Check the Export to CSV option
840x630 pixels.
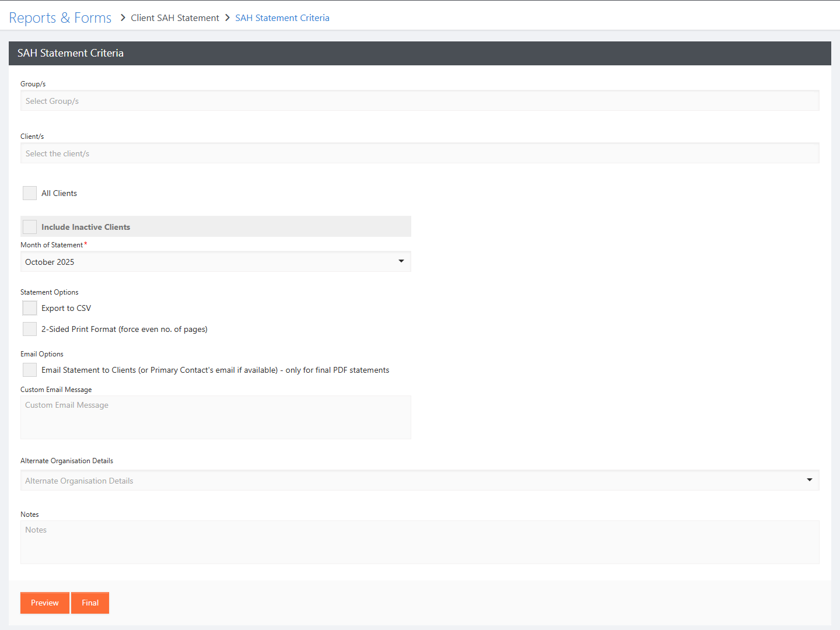30,308
